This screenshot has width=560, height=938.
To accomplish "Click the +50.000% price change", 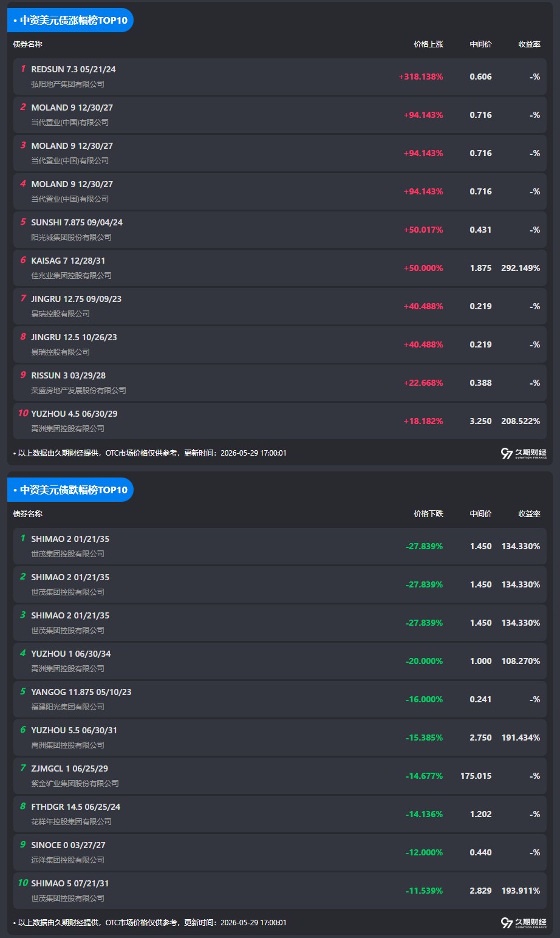I will pos(423,269).
